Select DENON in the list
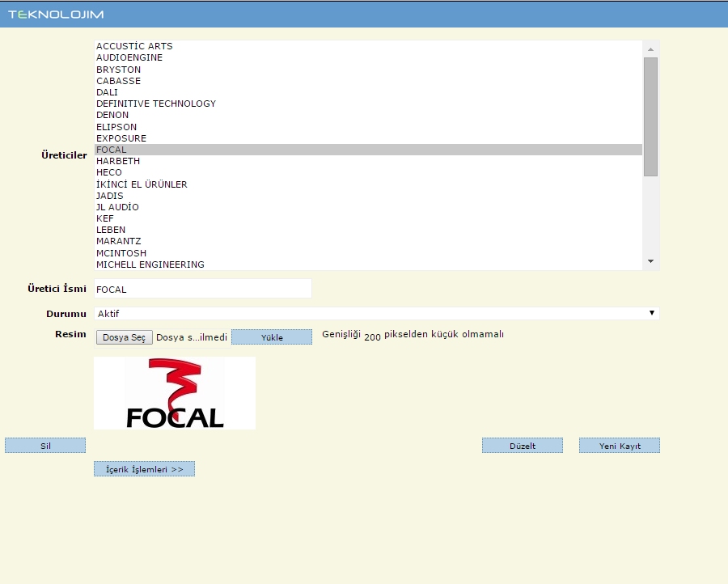Image resolution: width=728 pixels, height=584 pixels. coord(368,115)
